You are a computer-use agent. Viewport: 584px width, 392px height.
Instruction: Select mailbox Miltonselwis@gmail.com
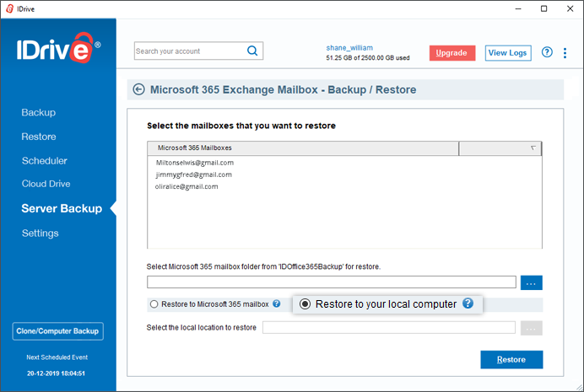(x=195, y=163)
